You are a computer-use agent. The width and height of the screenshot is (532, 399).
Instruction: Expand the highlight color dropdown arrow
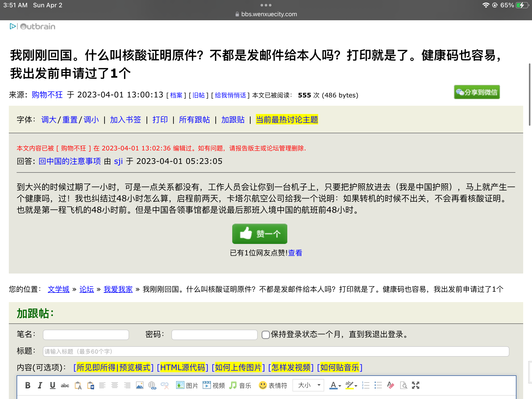[x=356, y=386]
